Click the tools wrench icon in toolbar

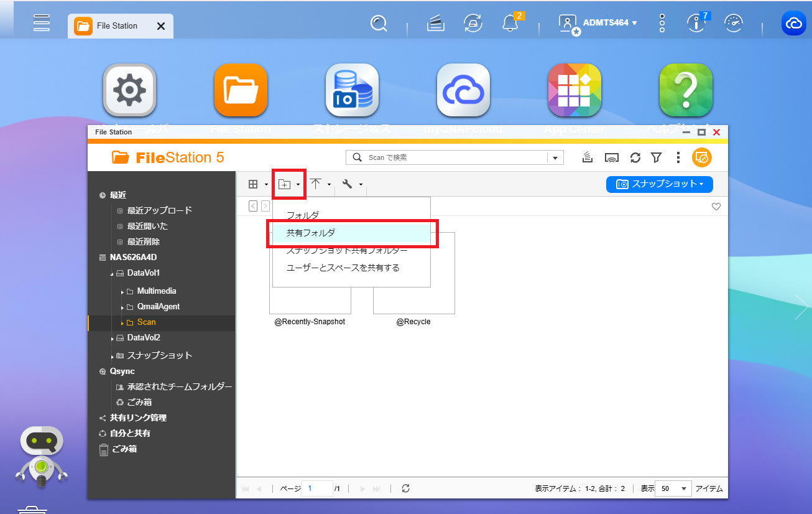click(x=348, y=184)
